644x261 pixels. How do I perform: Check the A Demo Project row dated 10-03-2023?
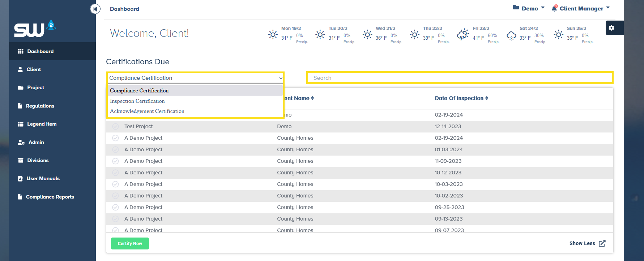[115, 184]
